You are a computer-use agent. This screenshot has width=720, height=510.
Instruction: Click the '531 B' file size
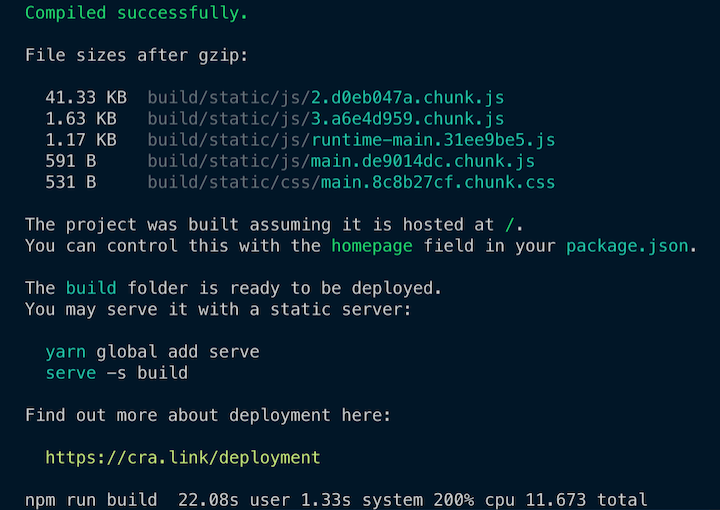click(71, 182)
